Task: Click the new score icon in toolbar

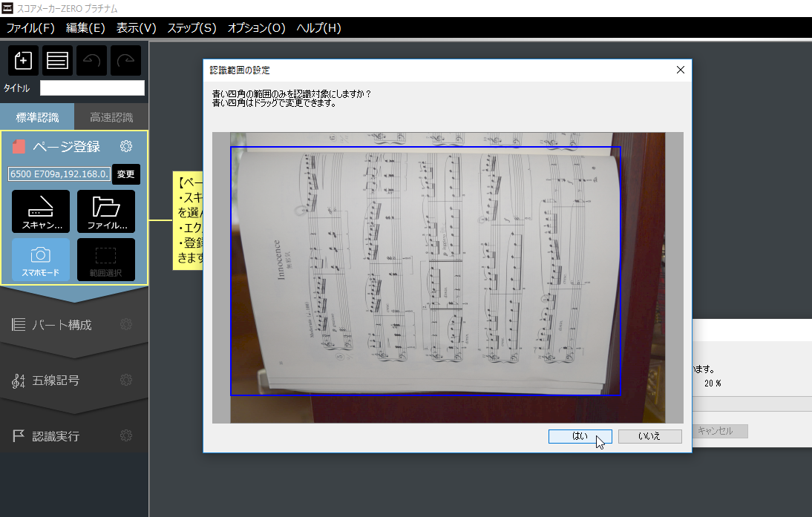Action: point(23,61)
